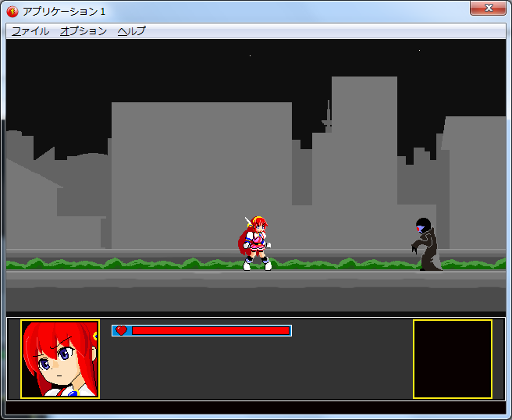Click the window title text アプリケーション1
512x420 pixels.
[64, 11]
